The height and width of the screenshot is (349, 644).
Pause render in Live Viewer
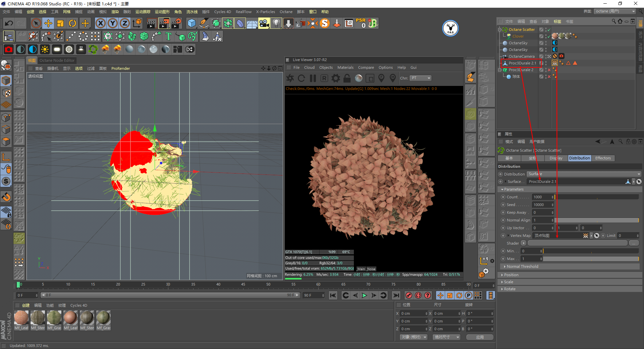[313, 78]
